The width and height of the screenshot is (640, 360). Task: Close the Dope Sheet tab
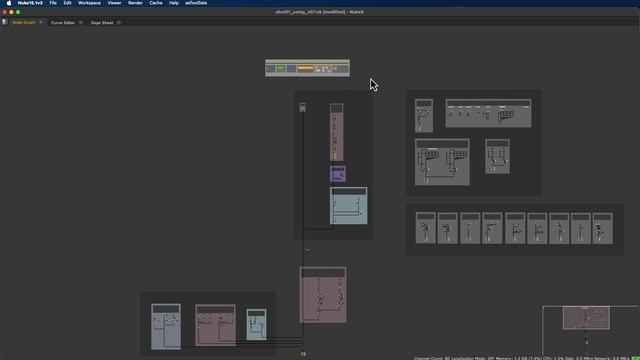point(119,22)
